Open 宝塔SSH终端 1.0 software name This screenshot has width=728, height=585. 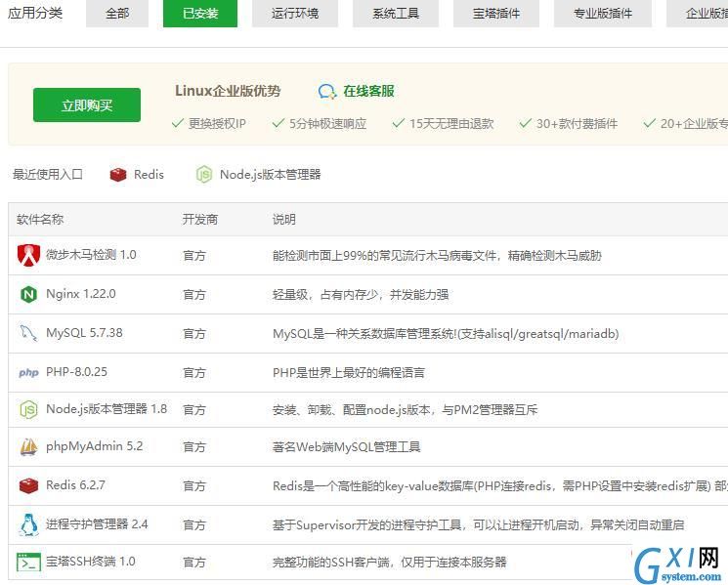coord(91,562)
